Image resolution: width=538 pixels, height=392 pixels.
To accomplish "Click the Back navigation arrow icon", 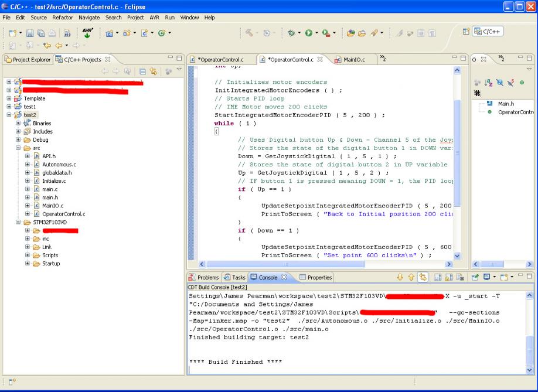I will [x=59, y=45].
